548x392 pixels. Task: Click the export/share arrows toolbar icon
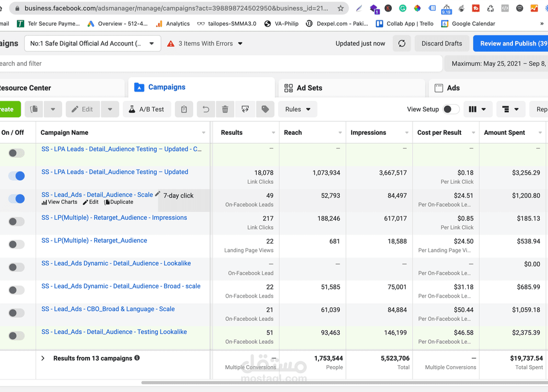[x=246, y=109]
